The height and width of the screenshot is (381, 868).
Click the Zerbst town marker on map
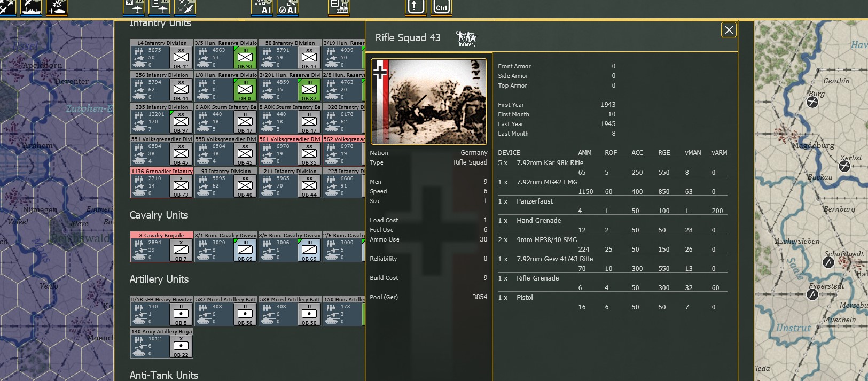[x=844, y=166]
